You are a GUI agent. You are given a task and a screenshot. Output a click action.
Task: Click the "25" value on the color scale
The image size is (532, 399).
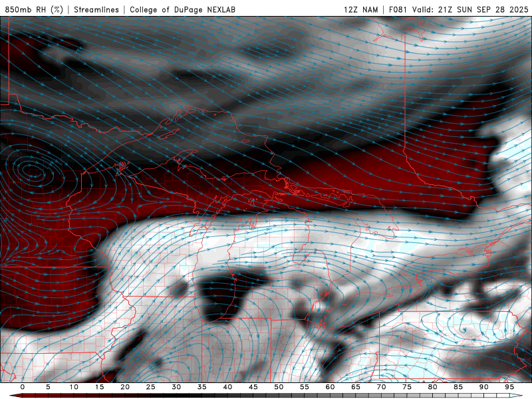tap(151, 387)
